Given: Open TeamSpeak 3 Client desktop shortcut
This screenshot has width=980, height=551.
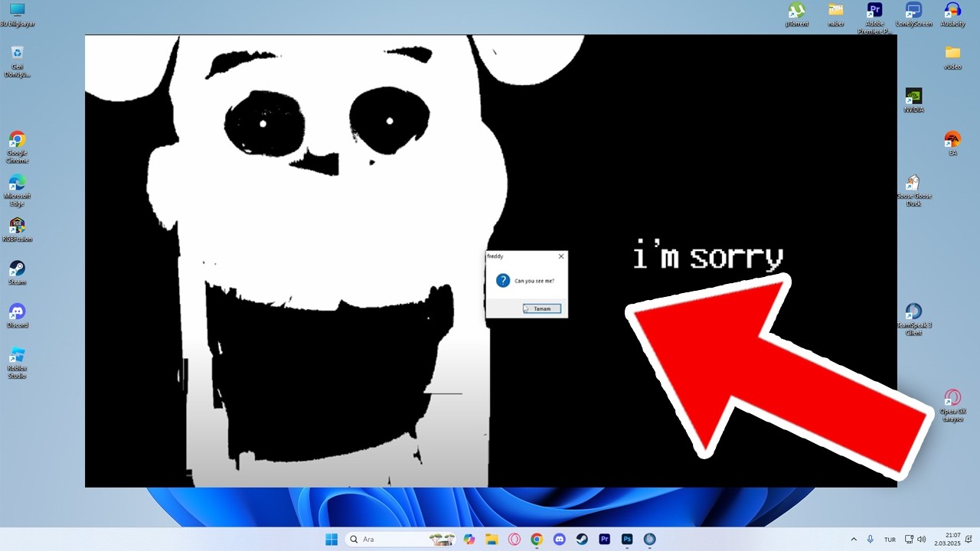Looking at the screenshot, I should [913, 320].
